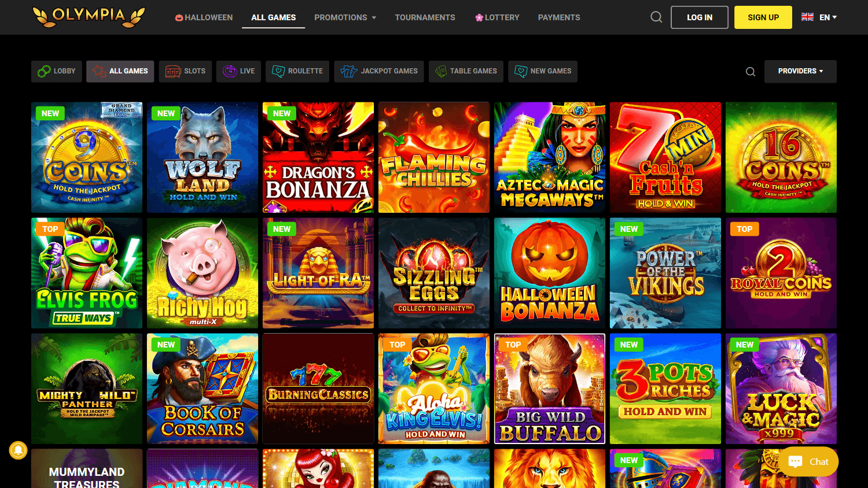Select the Roulette category
Viewport: 868px width, 488px height.
click(297, 71)
